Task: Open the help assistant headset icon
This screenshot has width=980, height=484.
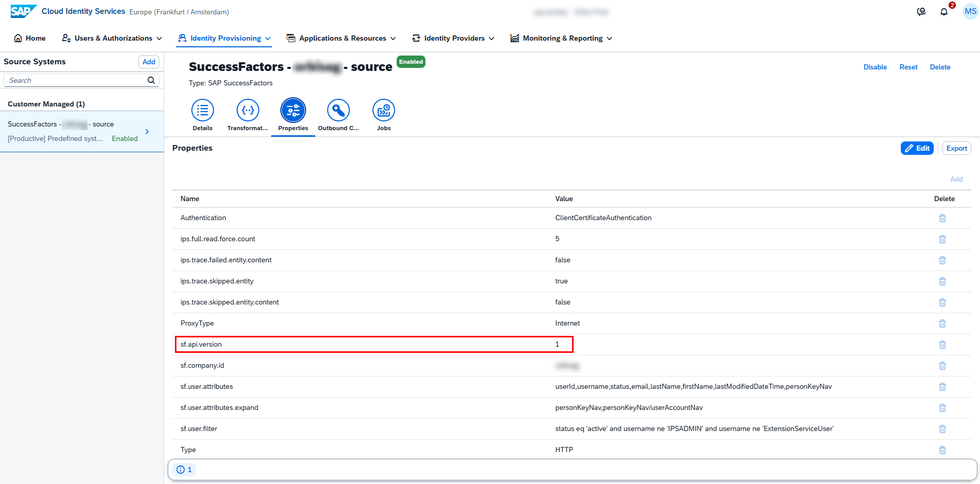Action: 921,12
